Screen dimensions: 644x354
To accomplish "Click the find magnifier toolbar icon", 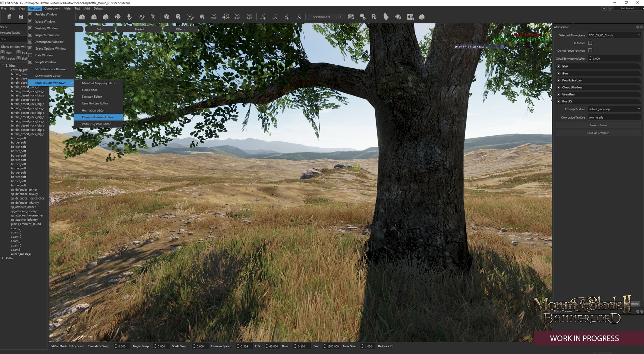I will 351,17.
